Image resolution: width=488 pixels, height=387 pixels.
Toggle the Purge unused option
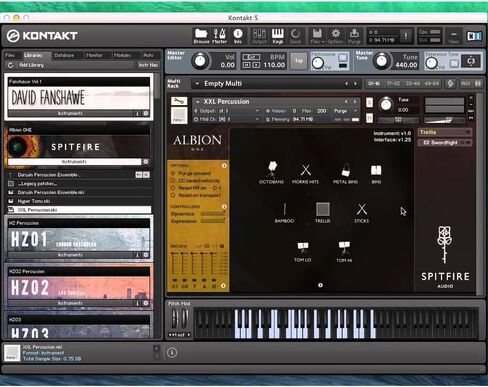[173, 173]
